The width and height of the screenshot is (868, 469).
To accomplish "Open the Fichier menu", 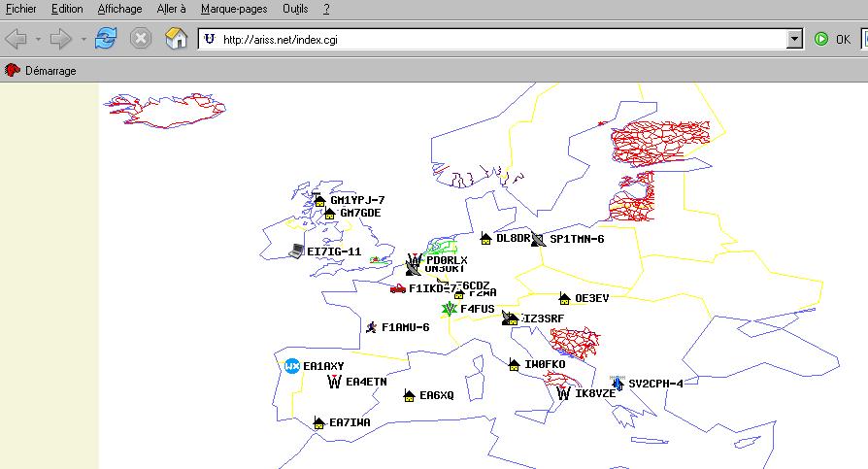I will [21, 9].
